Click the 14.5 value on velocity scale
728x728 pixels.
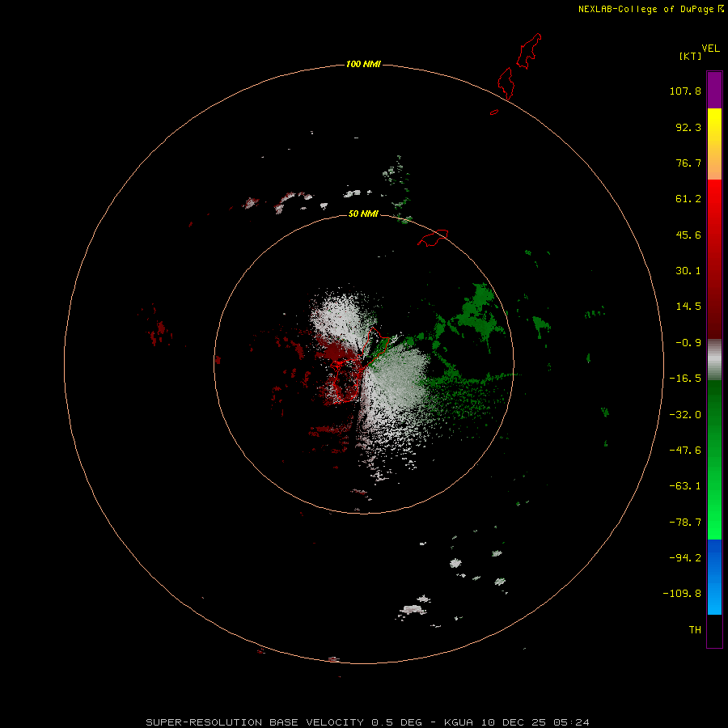(688, 307)
